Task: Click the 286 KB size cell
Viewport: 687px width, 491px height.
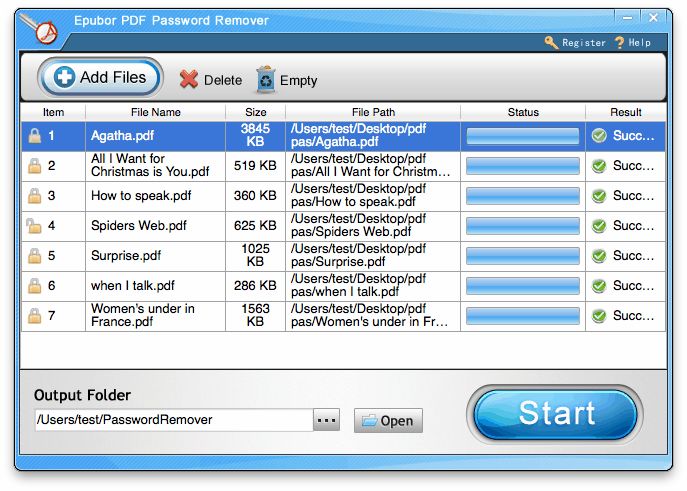Action: pyautogui.click(x=255, y=286)
